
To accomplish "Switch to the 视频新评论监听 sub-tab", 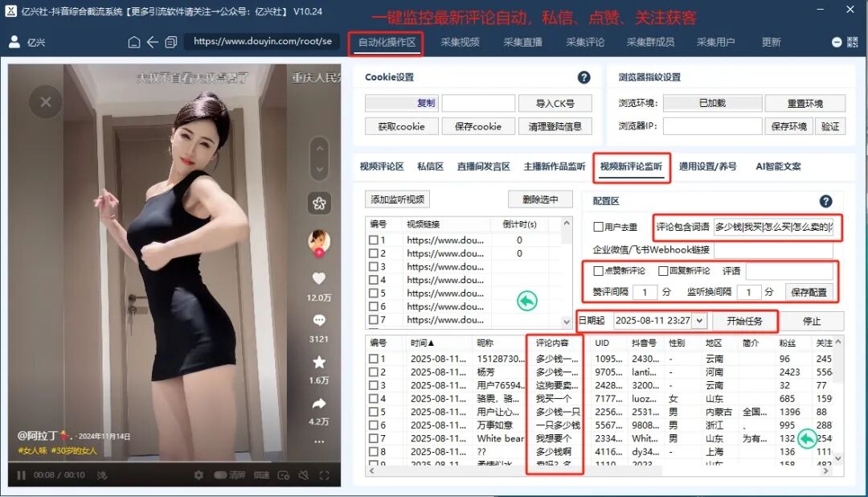I will point(631,166).
